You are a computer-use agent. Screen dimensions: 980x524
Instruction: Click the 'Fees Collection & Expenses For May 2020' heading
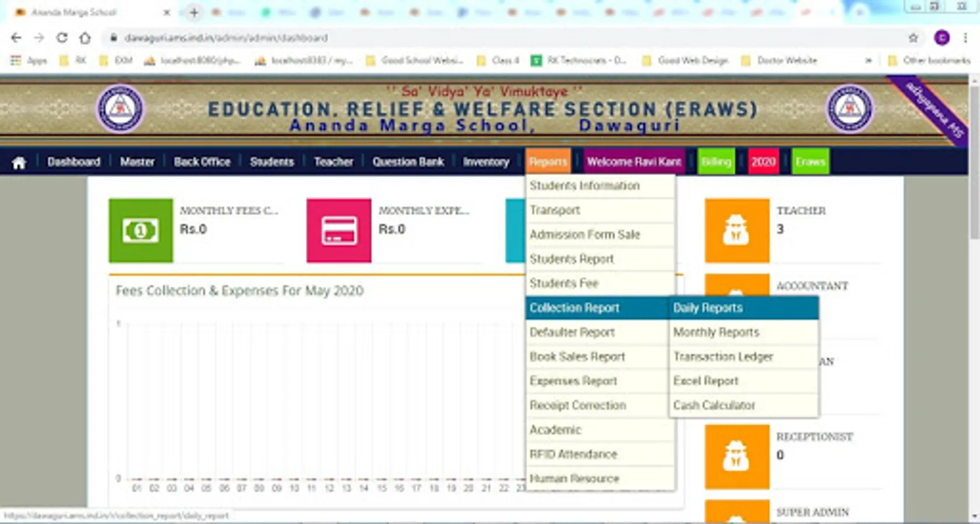[x=239, y=291]
